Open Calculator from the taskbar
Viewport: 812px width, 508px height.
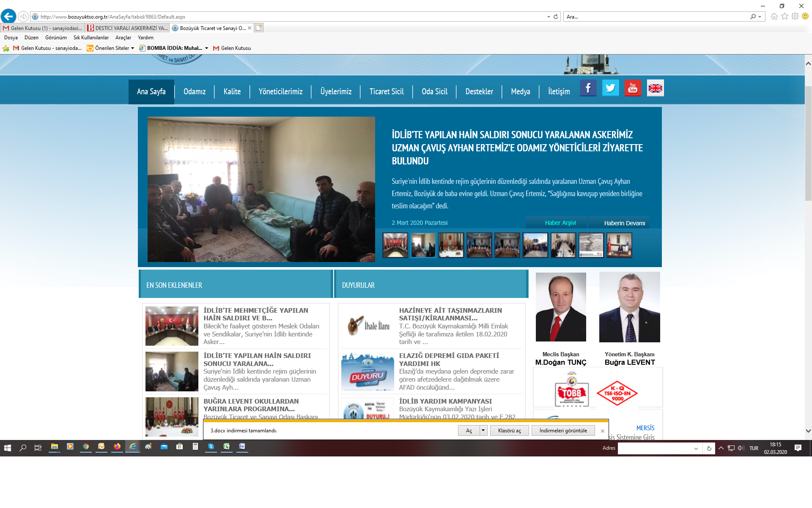(x=195, y=447)
